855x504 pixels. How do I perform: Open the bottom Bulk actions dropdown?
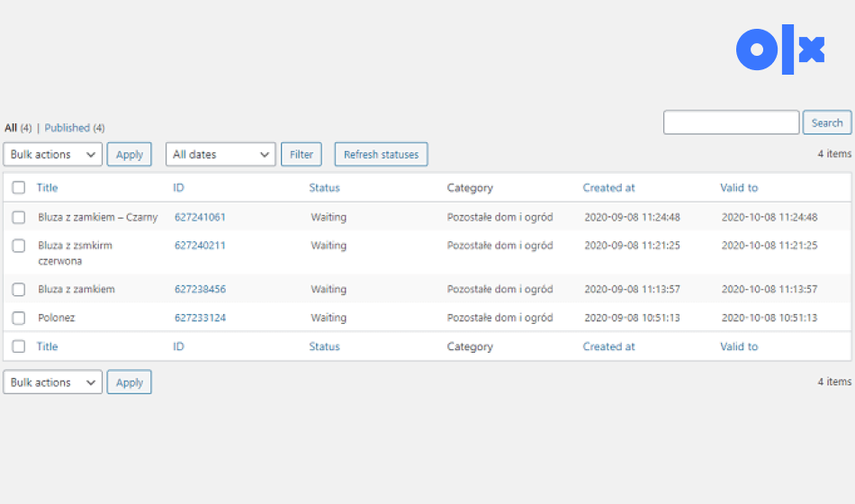click(53, 382)
